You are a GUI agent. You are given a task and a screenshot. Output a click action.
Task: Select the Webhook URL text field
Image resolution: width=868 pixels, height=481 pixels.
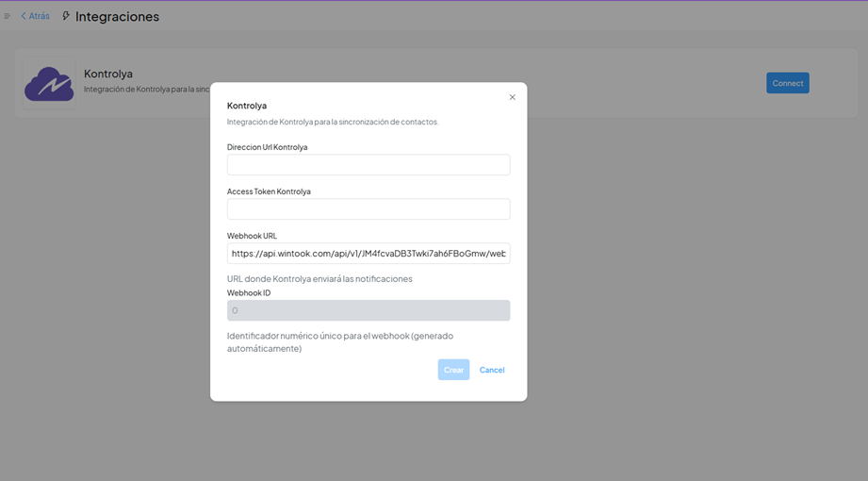368,254
